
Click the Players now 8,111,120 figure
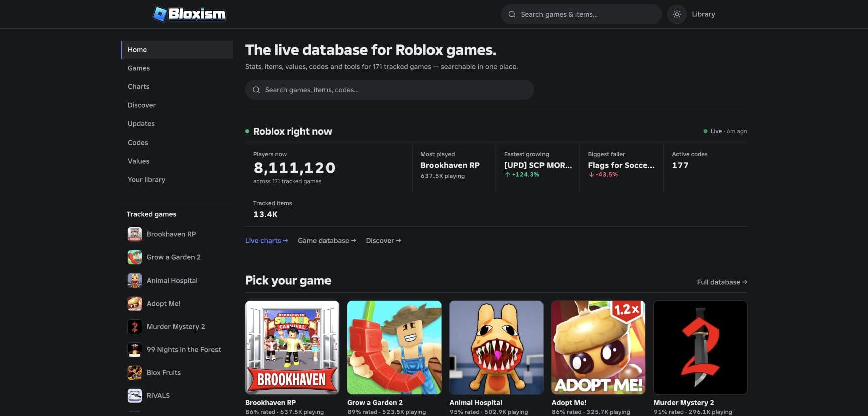(x=294, y=168)
